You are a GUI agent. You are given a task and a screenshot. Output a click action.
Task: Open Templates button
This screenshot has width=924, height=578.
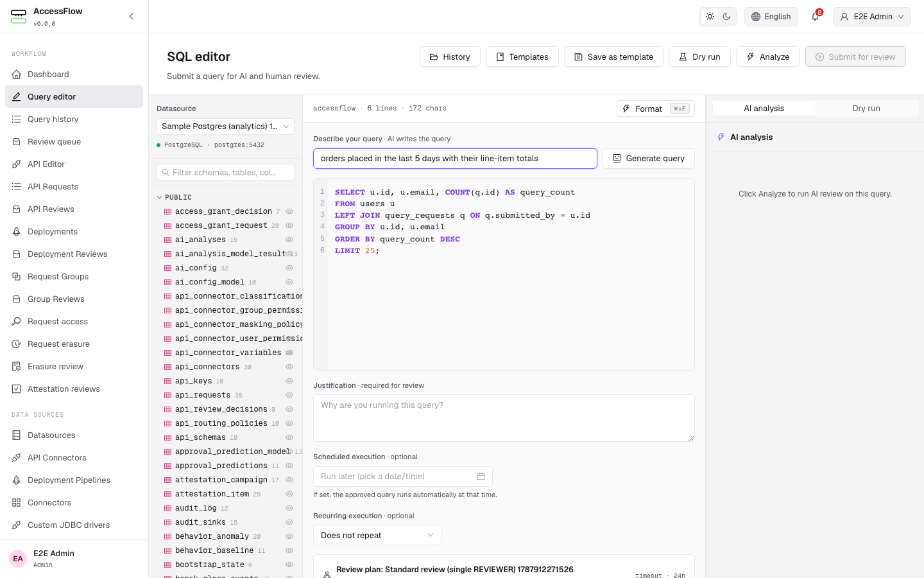pos(522,57)
